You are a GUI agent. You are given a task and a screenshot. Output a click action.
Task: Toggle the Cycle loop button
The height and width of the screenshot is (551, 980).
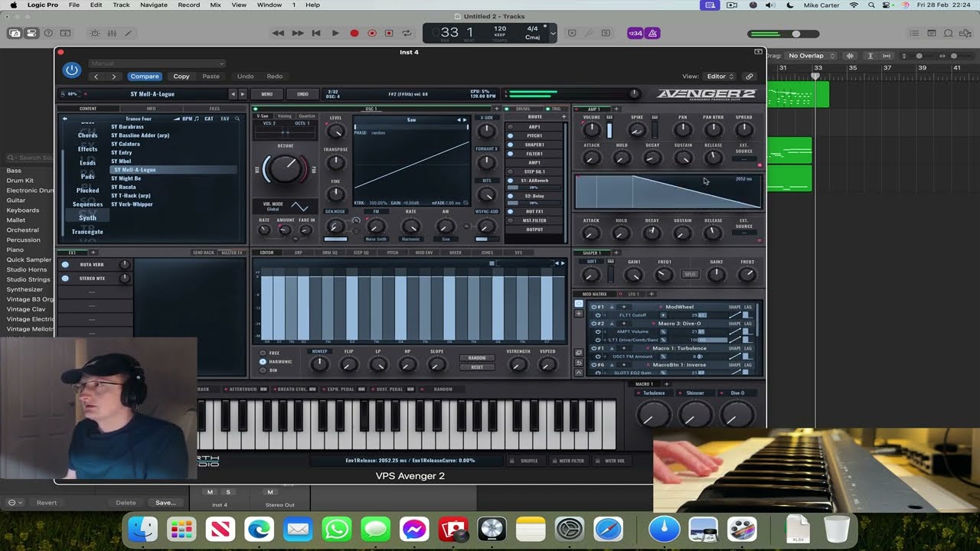[407, 33]
